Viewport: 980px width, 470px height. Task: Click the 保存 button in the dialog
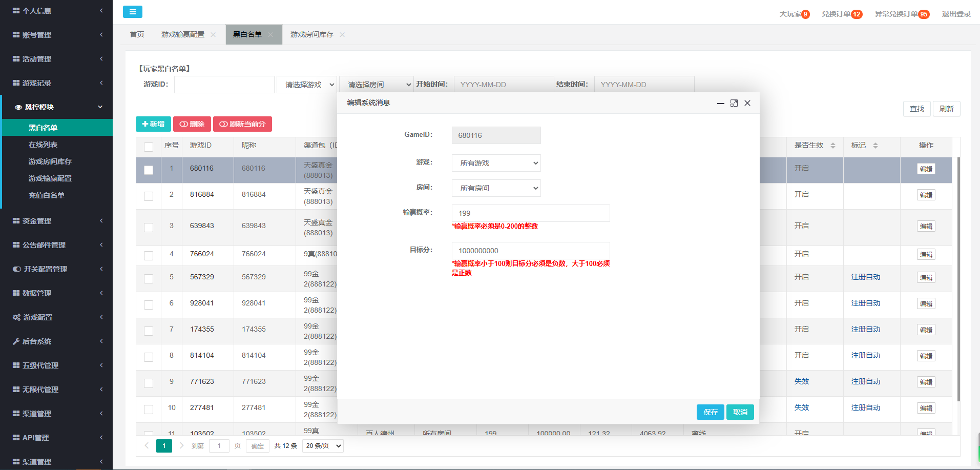pyautogui.click(x=710, y=412)
